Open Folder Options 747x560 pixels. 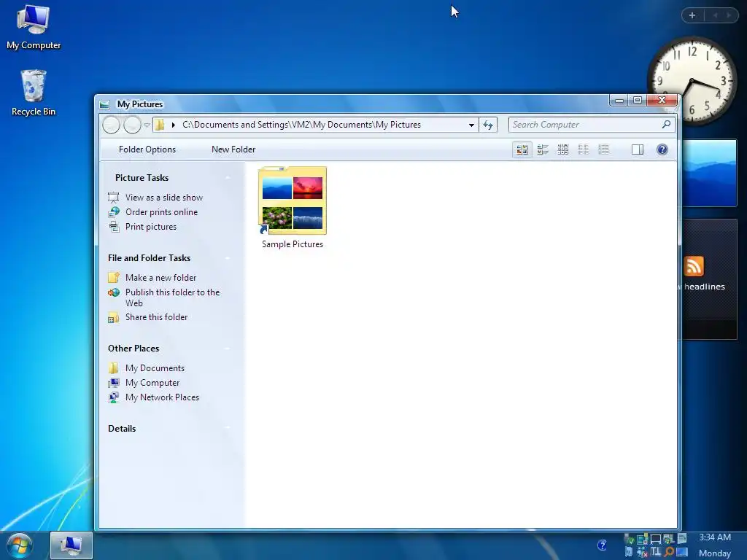point(147,149)
